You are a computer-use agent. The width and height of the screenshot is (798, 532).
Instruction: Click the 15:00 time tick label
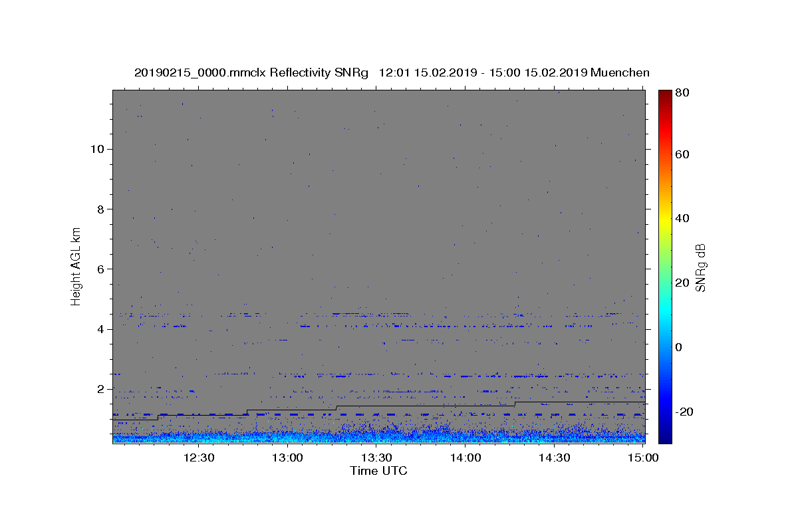[x=643, y=458]
